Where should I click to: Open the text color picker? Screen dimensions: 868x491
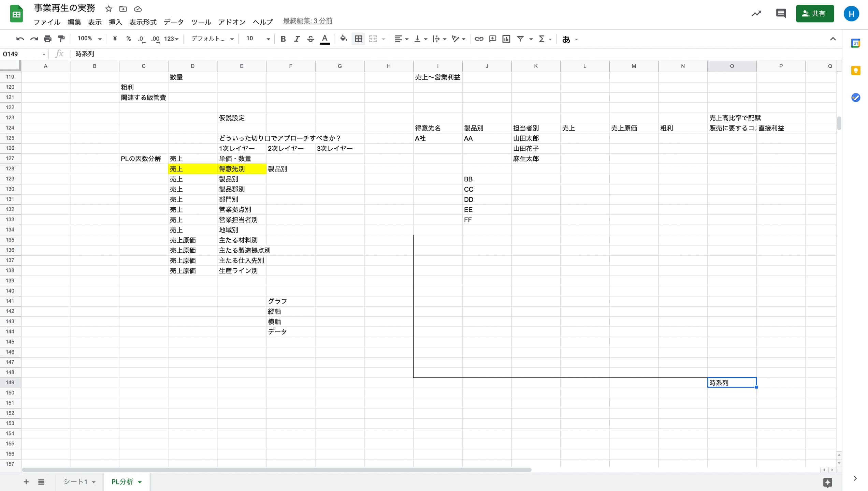pos(324,39)
